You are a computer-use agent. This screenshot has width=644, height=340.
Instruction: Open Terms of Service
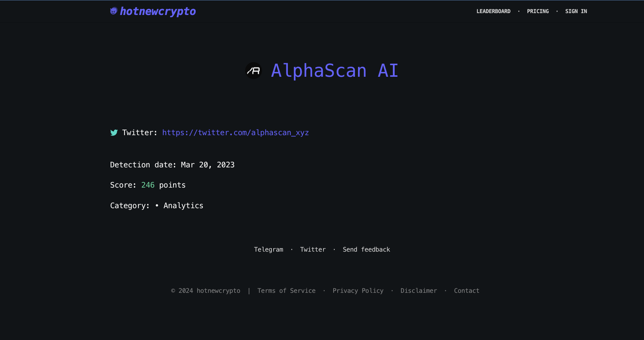tap(286, 291)
